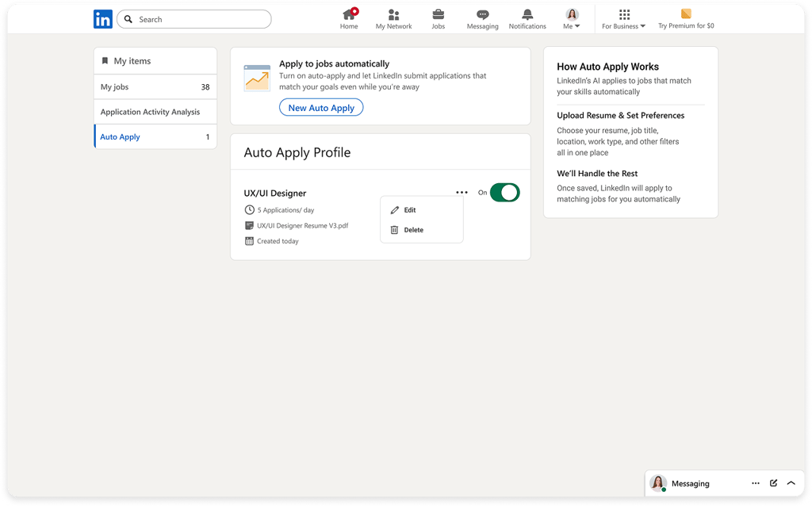Viewport: 812px width, 506px height.
Task: Turn off UX/UI Designer auto apply toggle
Action: pyautogui.click(x=504, y=192)
